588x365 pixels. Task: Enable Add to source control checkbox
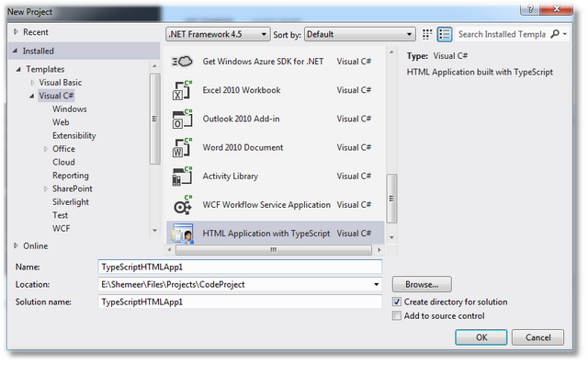(397, 316)
